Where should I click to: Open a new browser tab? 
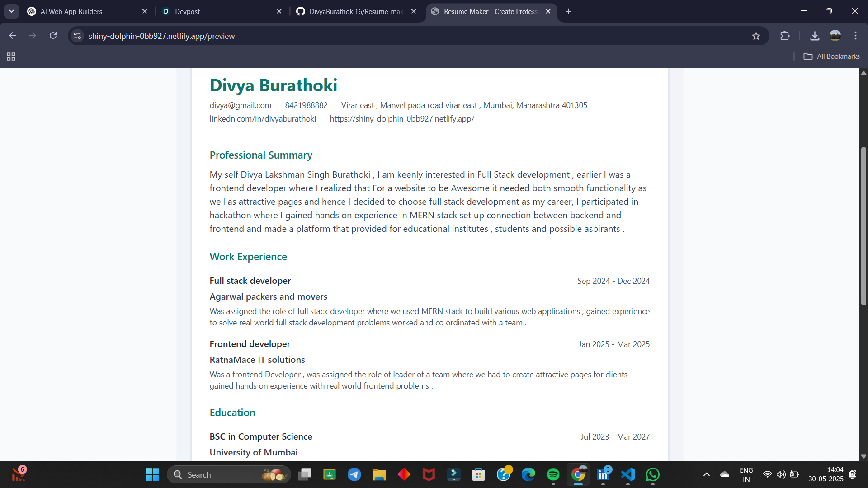click(568, 12)
